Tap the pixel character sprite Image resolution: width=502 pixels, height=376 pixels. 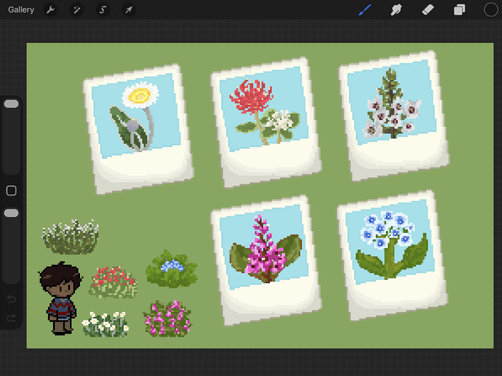pos(60,298)
